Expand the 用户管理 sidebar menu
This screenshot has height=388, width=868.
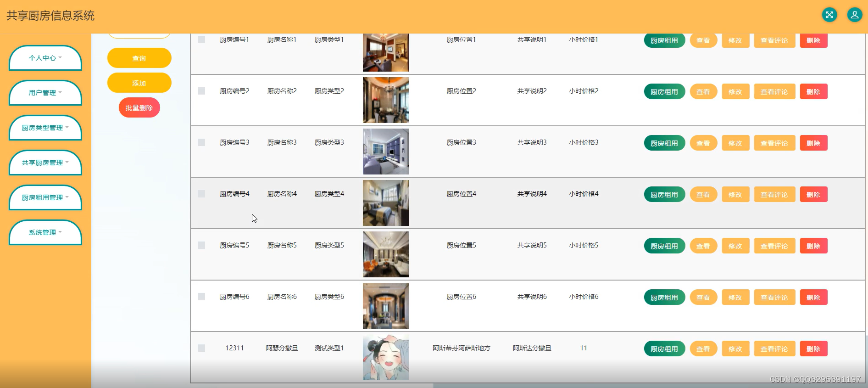tap(45, 93)
